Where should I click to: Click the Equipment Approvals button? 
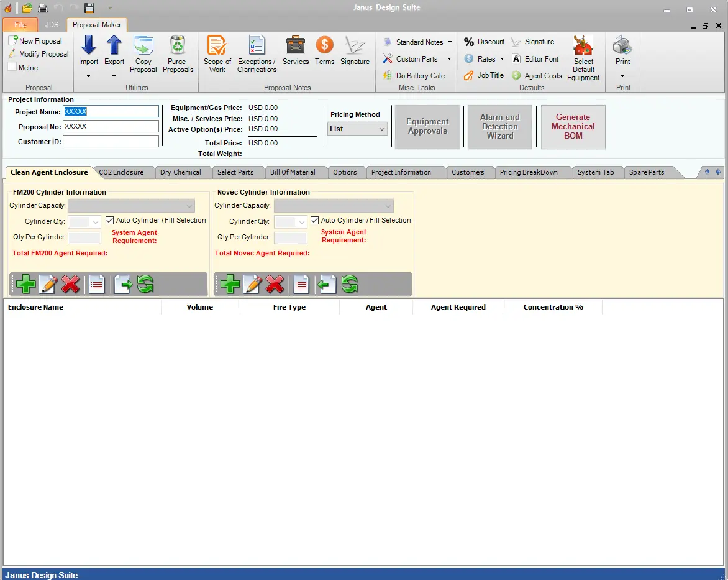427,126
